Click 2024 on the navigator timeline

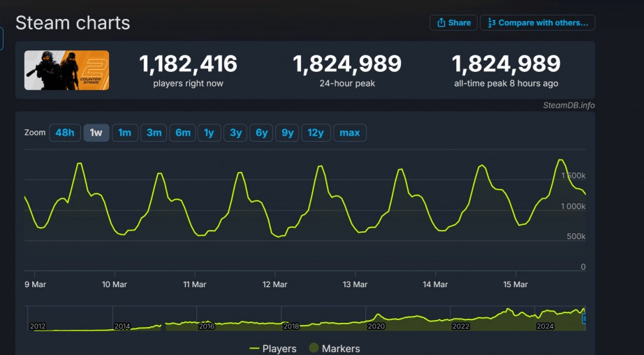pyautogui.click(x=545, y=326)
